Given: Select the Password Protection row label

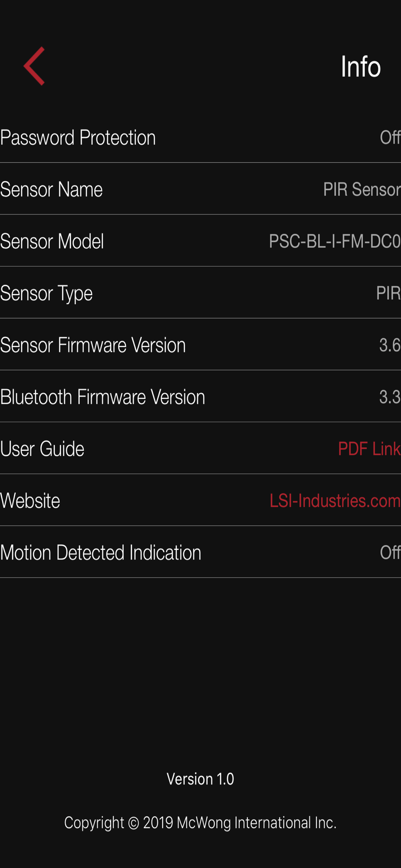Looking at the screenshot, I should click(78, 138).
